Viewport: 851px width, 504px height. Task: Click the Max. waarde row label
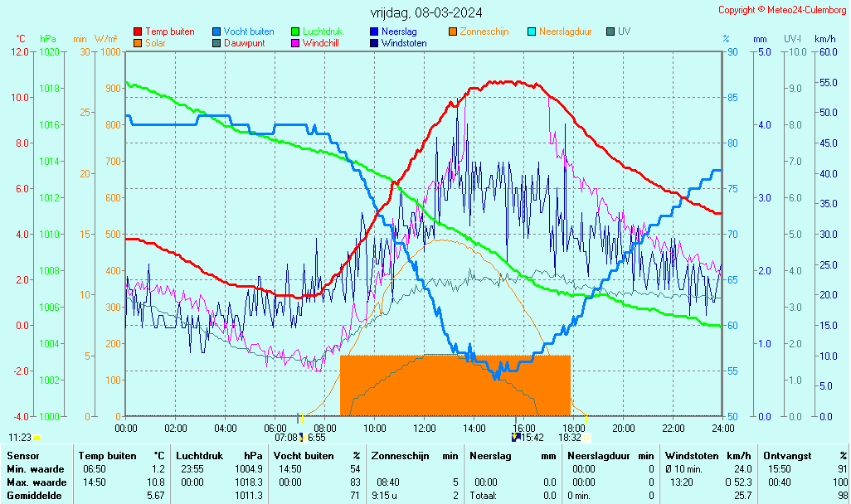tap(36, 482)
